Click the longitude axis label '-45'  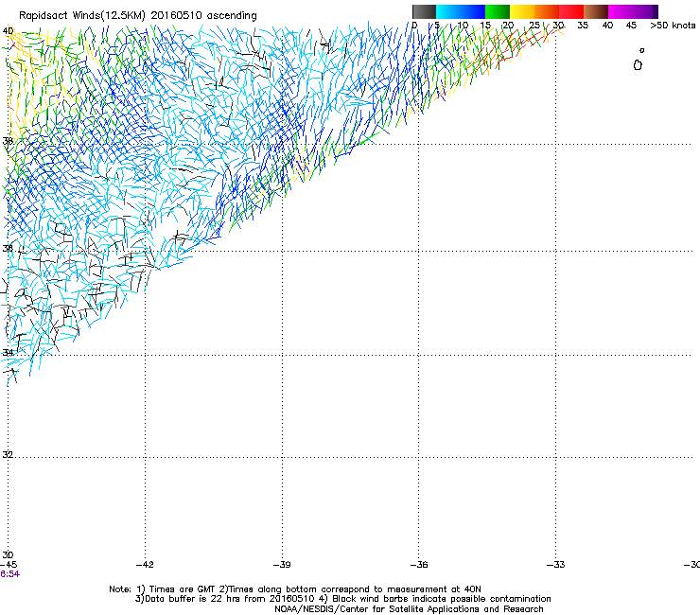pyautogui.click(x=9, y=565)
